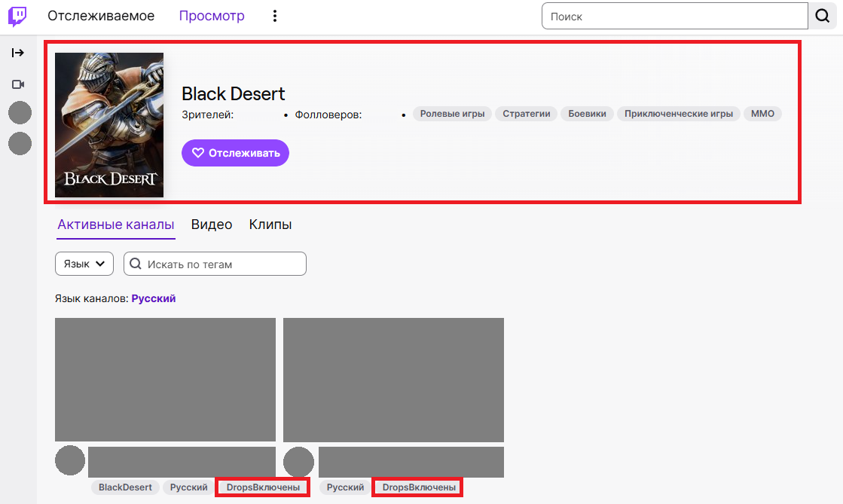The width and height of the screenshot is (843, 504).
Task: Click the Black Desert cover art
Action: point(109,125)
